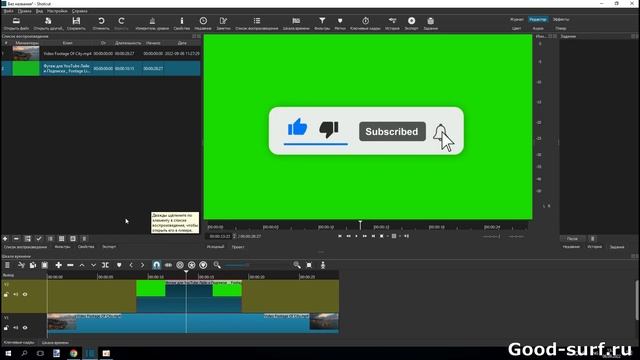Open the Справка menu
Viewport: 640px width, 360px height.
(x=80, y=11)
